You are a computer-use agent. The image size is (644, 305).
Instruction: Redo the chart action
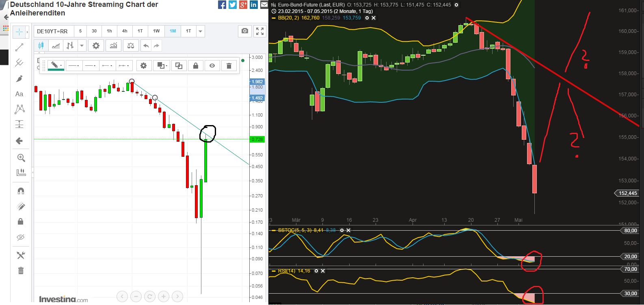coord(157,45)
